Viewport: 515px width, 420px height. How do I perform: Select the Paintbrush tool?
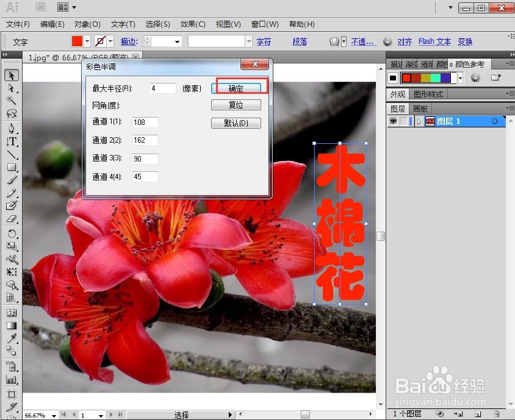pos(12,180)
